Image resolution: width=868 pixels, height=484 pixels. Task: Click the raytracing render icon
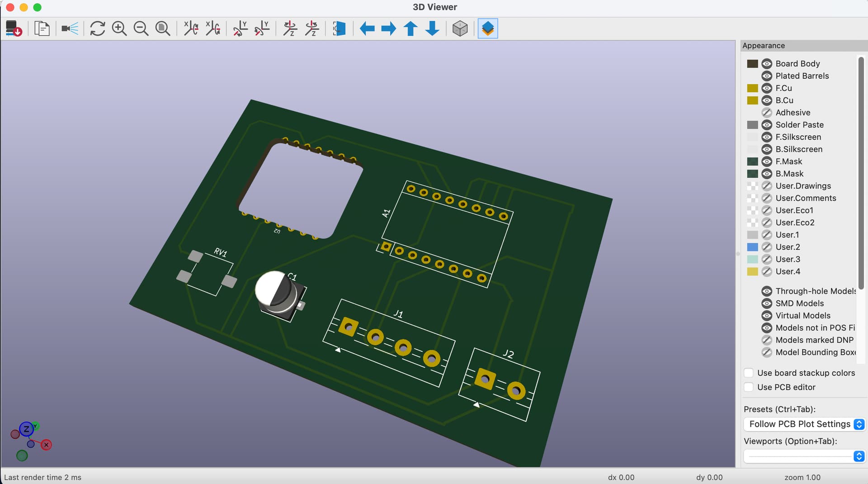pyautogui.click(x=70, y=28)
